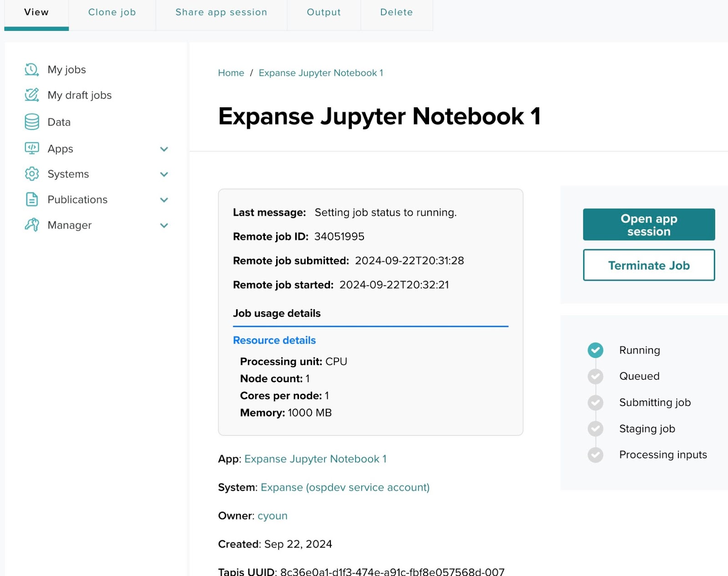The width and height of the screenshot is (728, 576).
Task: Click the Systems gear icon
Action: click(31, 174)
